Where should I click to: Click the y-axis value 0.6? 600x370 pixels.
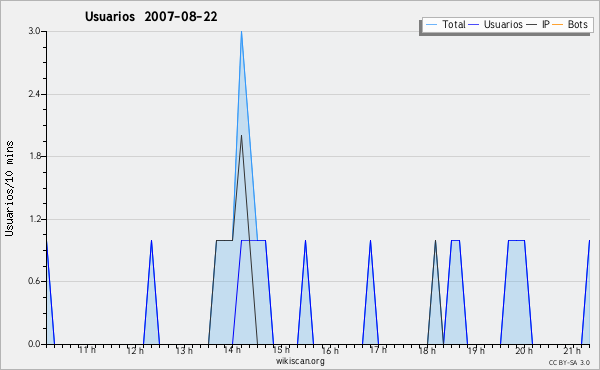34,282
